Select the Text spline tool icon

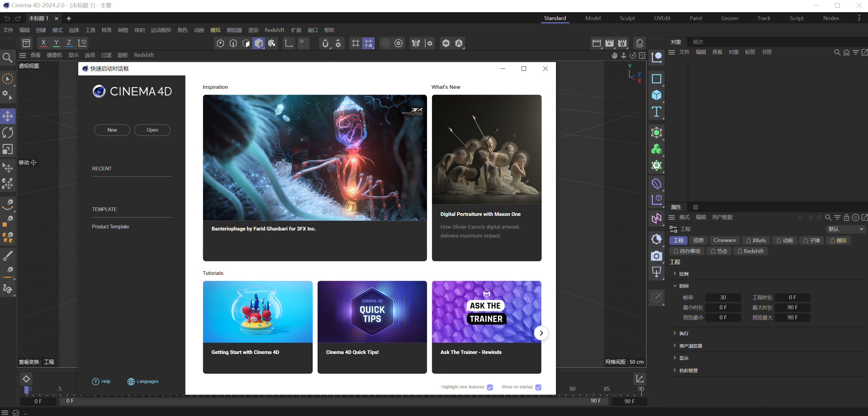656,112
